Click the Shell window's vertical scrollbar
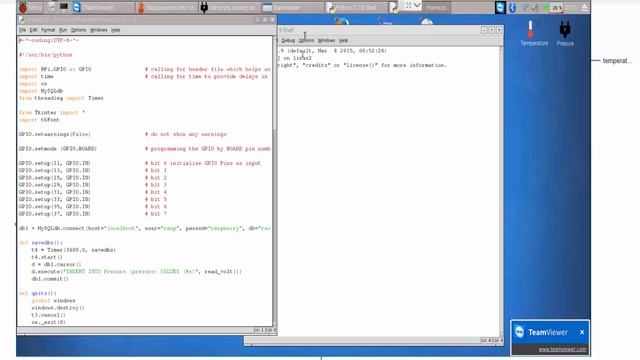The height and width of the screenshot is (360, 640). tap(501, 191)
